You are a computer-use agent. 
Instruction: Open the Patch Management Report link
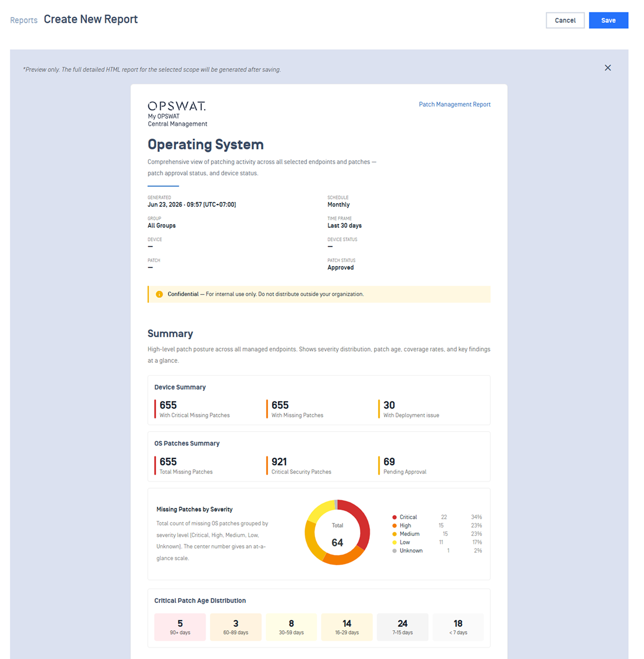tap(454, 104)
